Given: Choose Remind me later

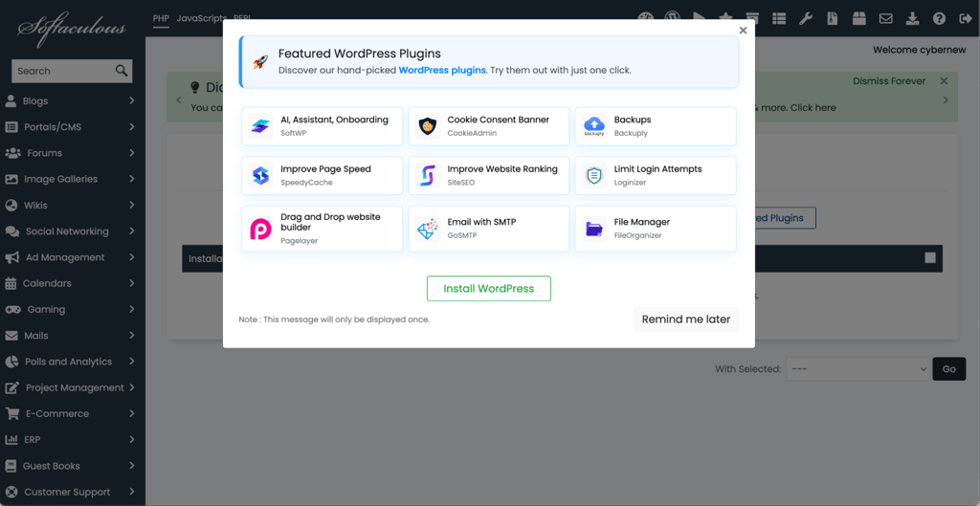Looking at the screenshot, I should click(685, 319).
